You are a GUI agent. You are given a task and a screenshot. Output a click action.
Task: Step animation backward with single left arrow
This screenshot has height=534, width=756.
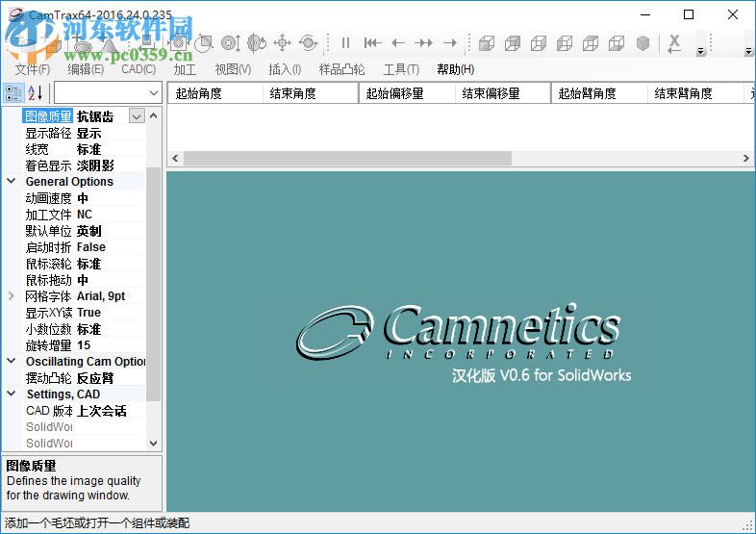[398, 43]
